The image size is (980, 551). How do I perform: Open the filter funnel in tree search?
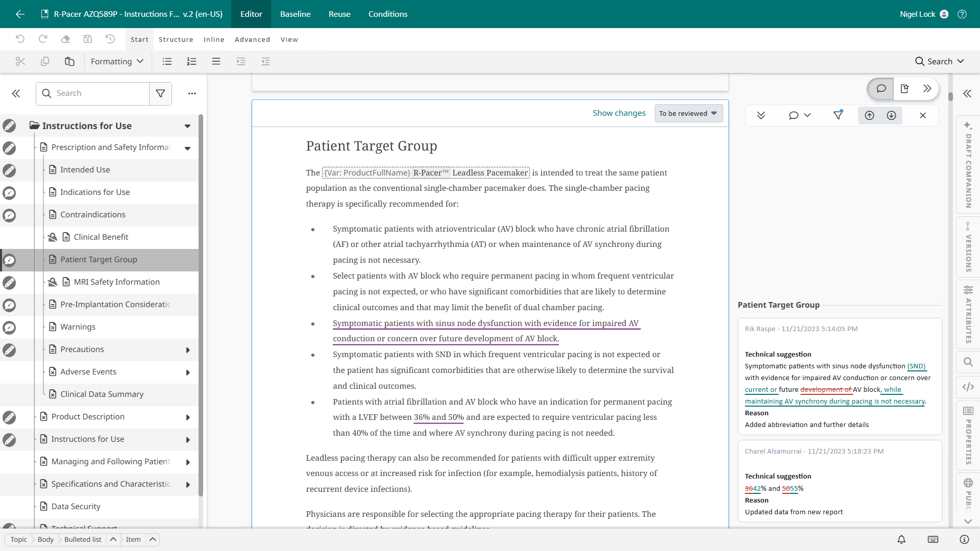click(160, 93)
